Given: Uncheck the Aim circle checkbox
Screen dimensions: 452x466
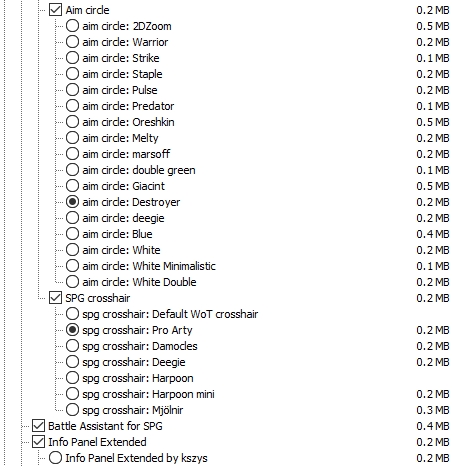Looking at the screenshot, I should [55, 10].
